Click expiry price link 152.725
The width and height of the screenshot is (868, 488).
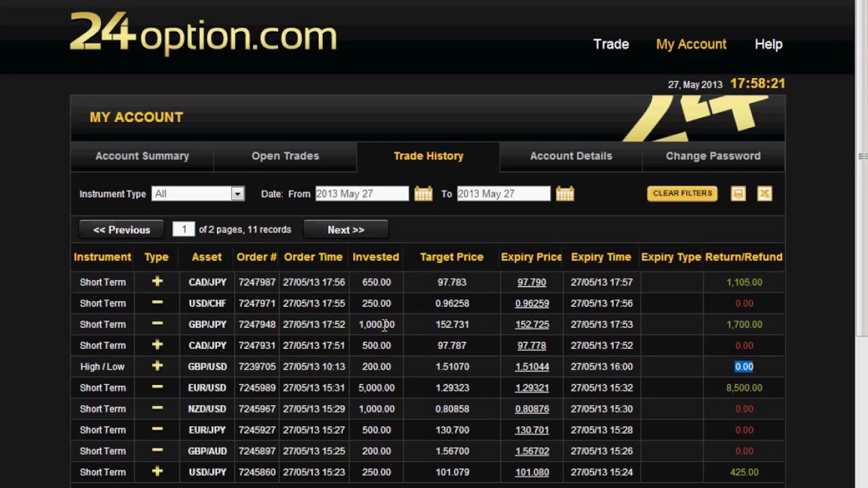point(532,324)
